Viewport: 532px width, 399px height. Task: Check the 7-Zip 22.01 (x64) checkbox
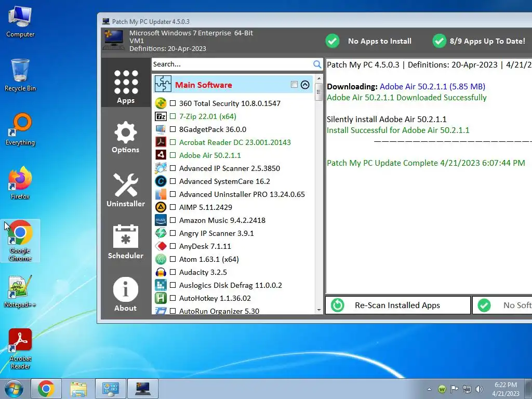click(172, 116)
